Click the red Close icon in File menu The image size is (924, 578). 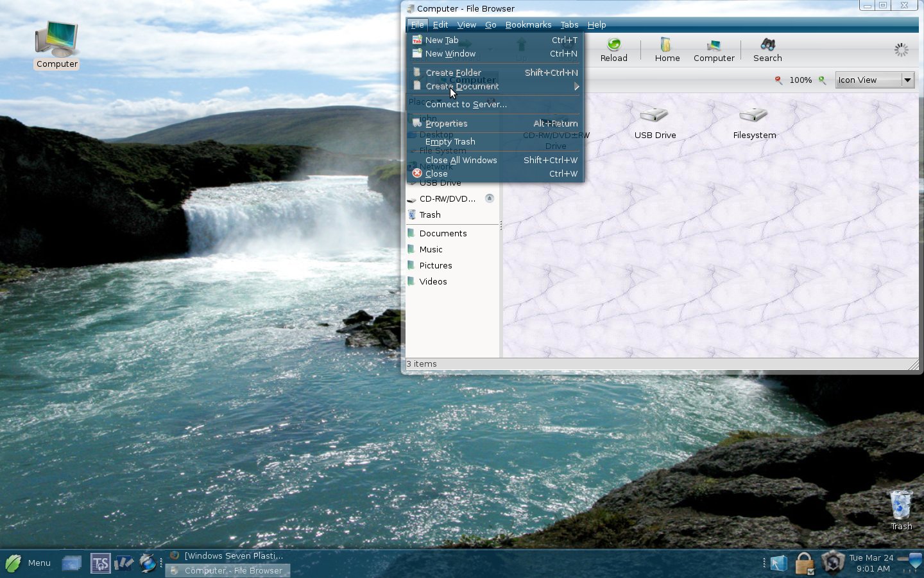coord(417,173)
